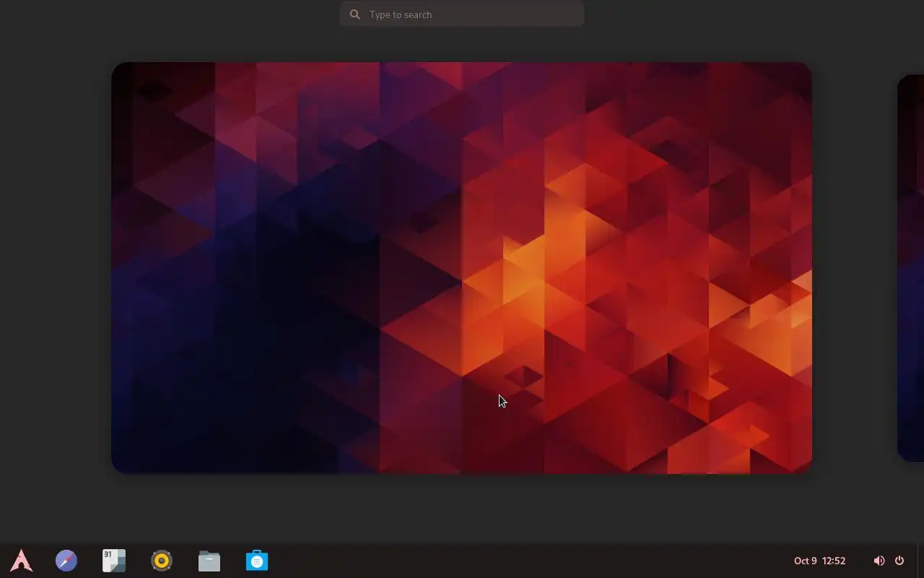Viewport: 924px width, 578px height.
Task: Open the Arch logo applications menu
Action: click(x=22, y=561)
